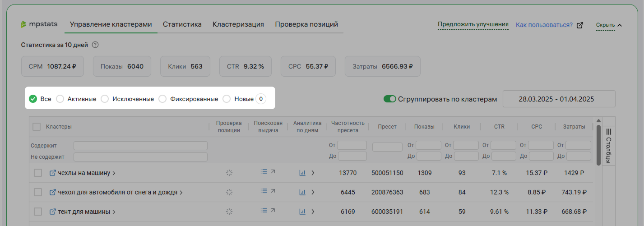Select the Исключенные radio filter
Viewport: 644px width, 226px height.
[x=105, y=99]
